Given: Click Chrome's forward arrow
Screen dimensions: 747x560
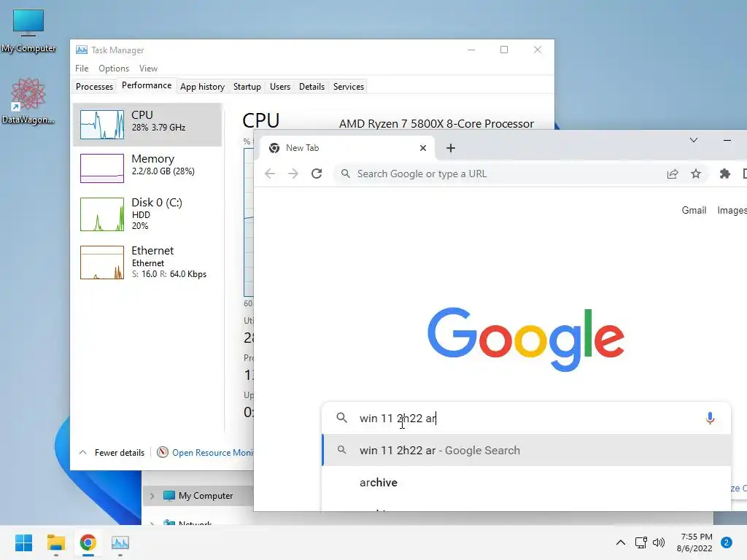Looking at the screenshot, I should click(293, 174).
